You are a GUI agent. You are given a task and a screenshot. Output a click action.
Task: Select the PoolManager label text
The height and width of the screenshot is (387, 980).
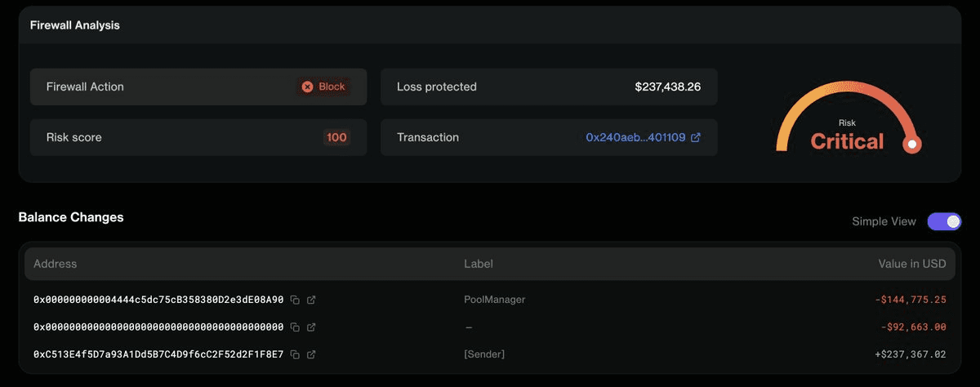point(494,300)
